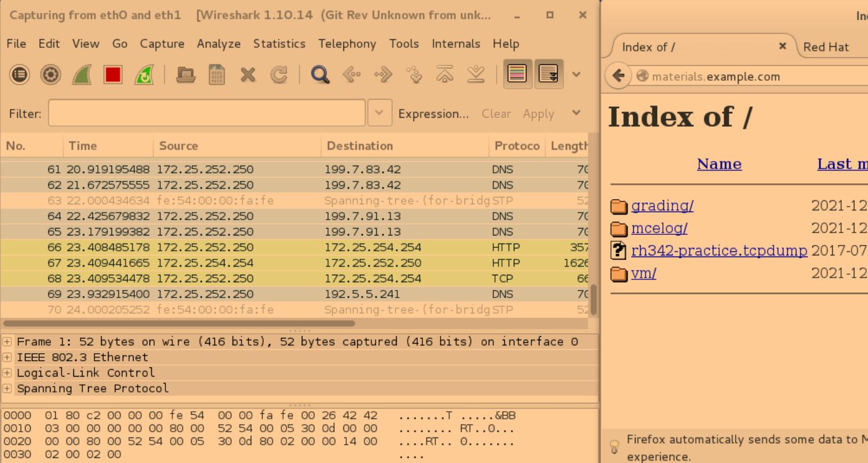
Task: Toggle auto-scroll during live capture
Action: point(549,74)
